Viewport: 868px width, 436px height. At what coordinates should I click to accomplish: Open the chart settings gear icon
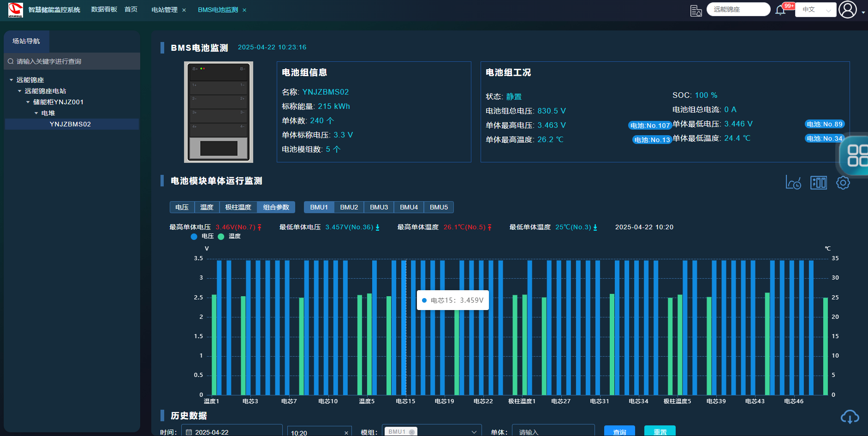click(x=843, y=183)
